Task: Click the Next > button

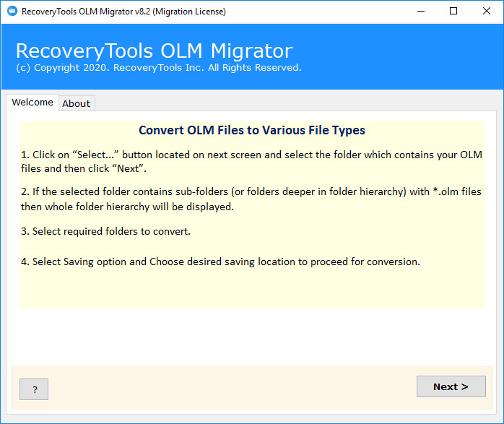Action: tap(451, 386)
